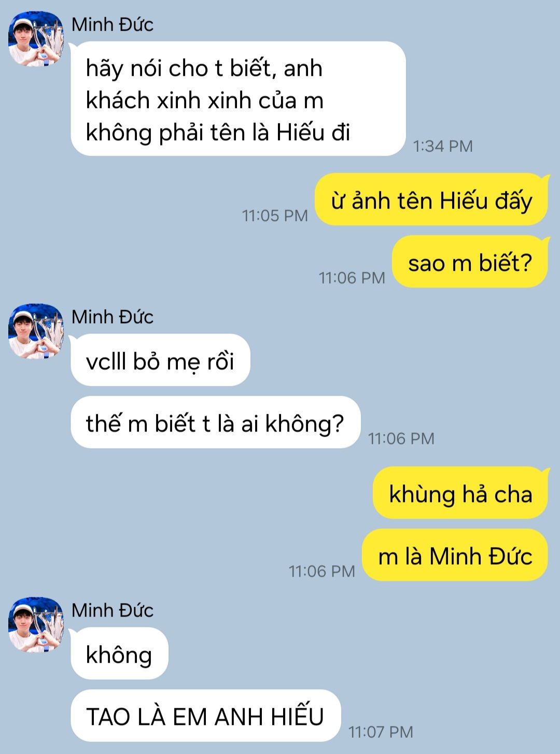
Task: Open Minh Đức's avatar above the 'hãy nói cho t biết' message
Action: [x=36, y=39]
